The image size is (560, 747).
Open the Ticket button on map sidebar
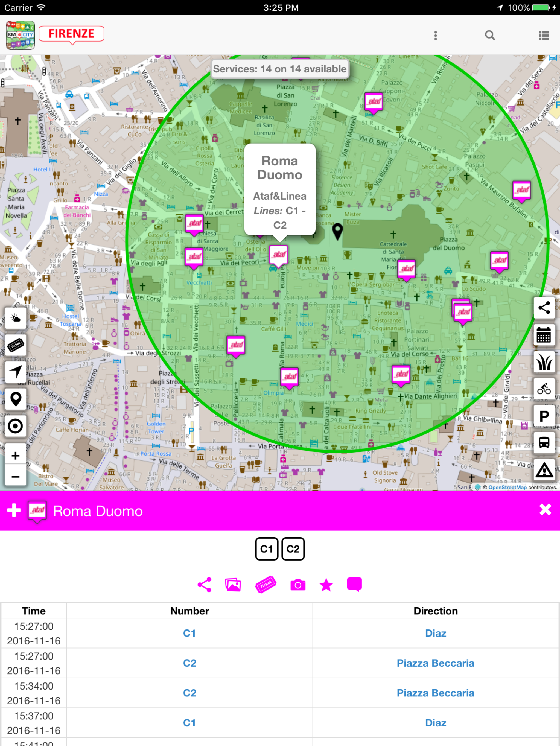tap(16, 345)
